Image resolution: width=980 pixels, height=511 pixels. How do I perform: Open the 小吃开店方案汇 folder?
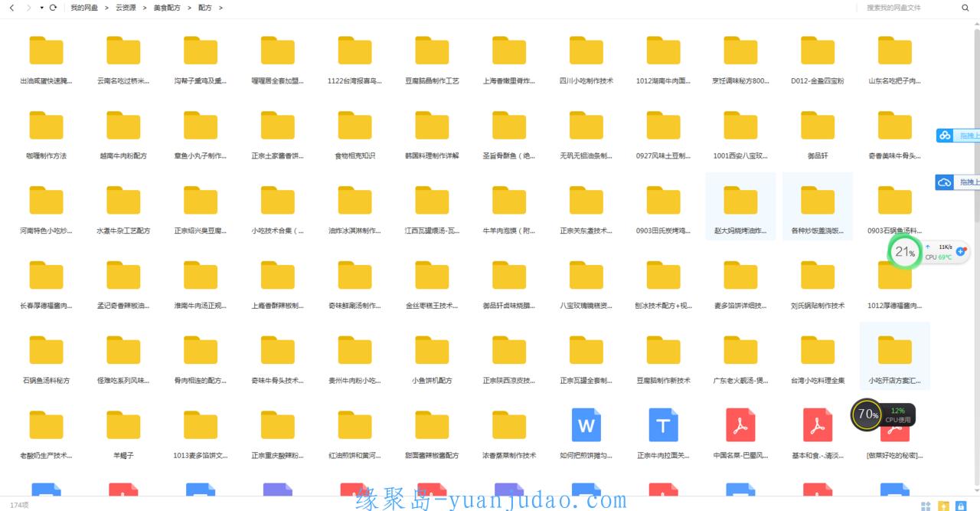[895, 356]
